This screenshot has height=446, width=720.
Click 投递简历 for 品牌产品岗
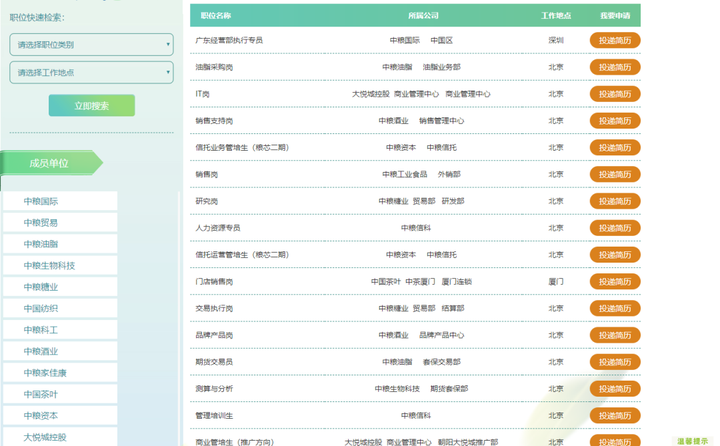click(615, 335)
